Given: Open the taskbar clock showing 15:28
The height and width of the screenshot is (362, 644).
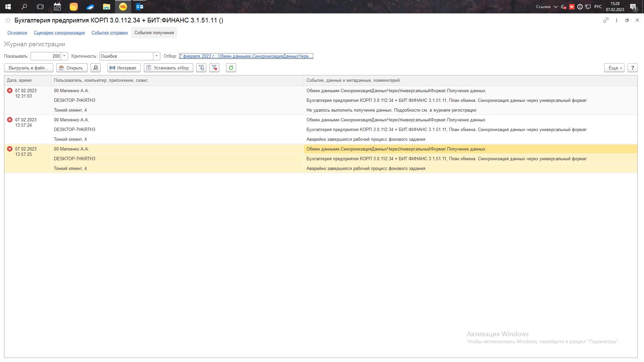Looking at the screenshot, I should [x=615, y=7].
